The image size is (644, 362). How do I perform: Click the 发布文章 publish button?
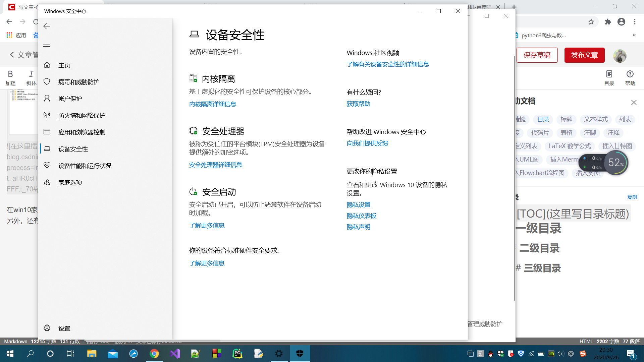(584, 55)
